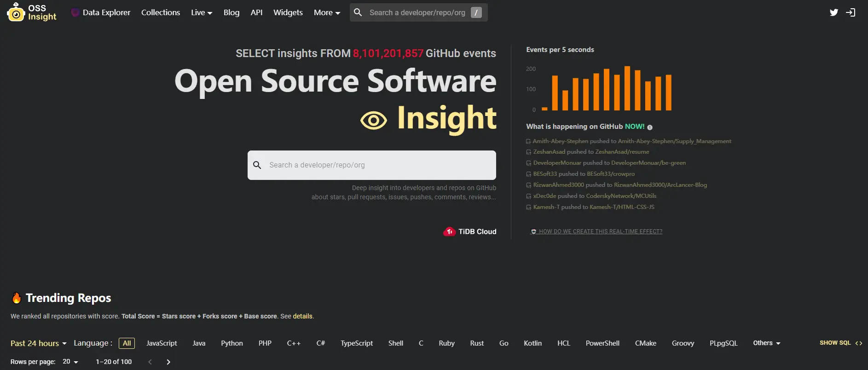Image resolution: width=868 pixels, height=370 pixels.
Task: Filter trending repos by Python
Action: 231,343
